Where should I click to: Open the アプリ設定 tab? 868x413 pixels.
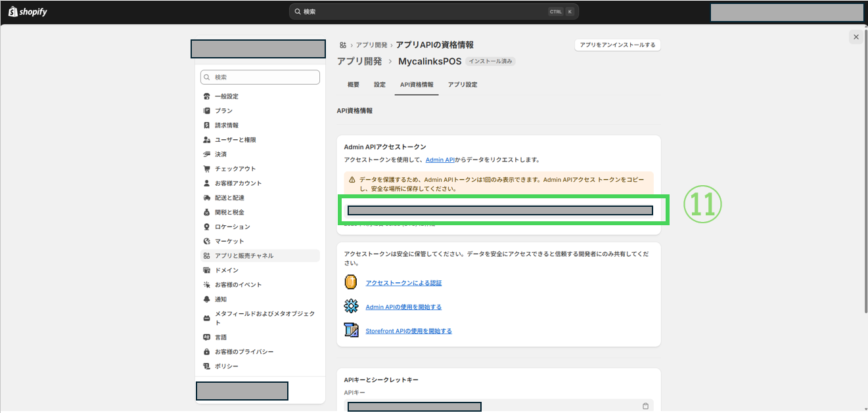463,85
